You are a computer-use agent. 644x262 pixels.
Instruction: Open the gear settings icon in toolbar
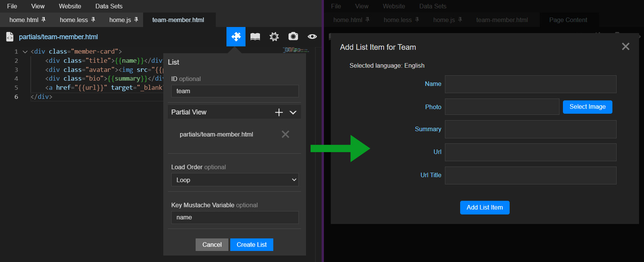click(x=274, y=37)
